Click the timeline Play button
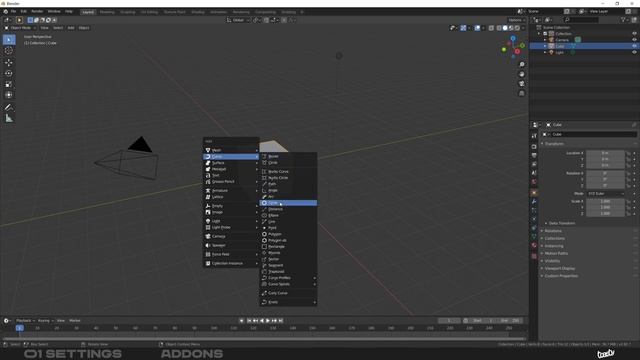 coord(268,321)
